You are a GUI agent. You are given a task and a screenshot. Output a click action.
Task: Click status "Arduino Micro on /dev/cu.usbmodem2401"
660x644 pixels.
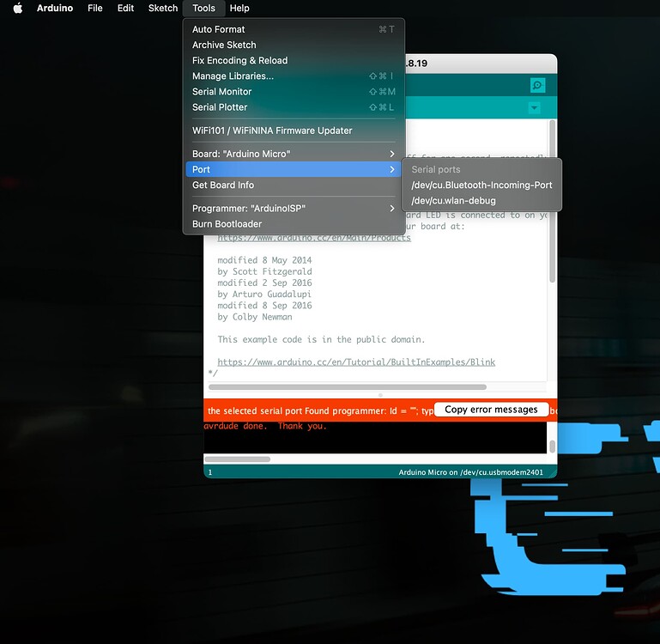(x=470, y=472)
